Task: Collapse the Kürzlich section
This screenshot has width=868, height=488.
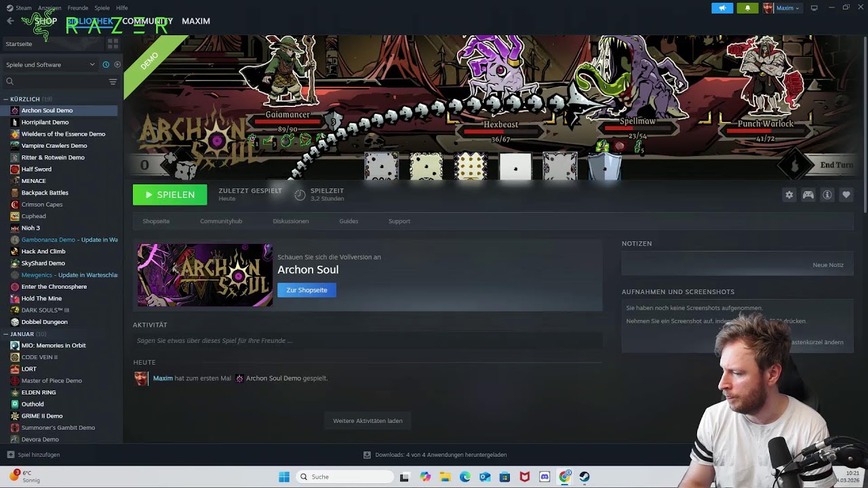Action: [5, 99]
